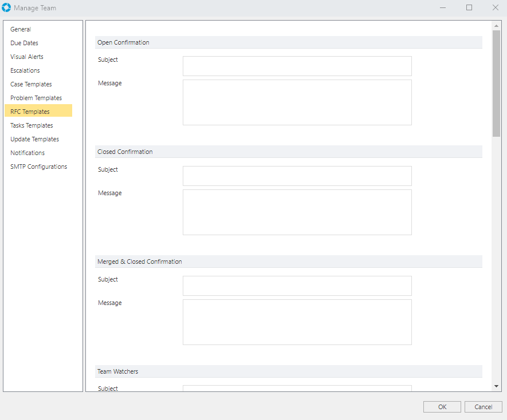Click Merged & Closed Confirmation Message box
Image resolution: width=507 pixels, height=420 pixels.
[297, 322]
